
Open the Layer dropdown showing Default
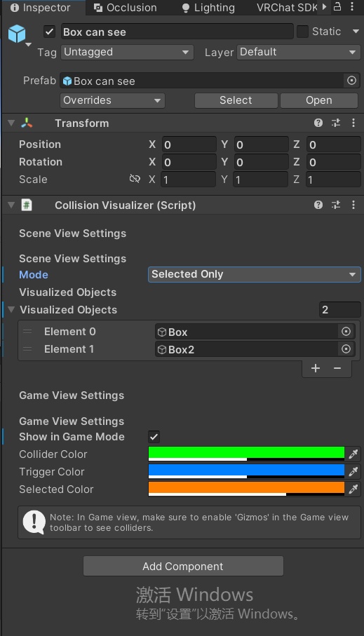pos(299,52)
